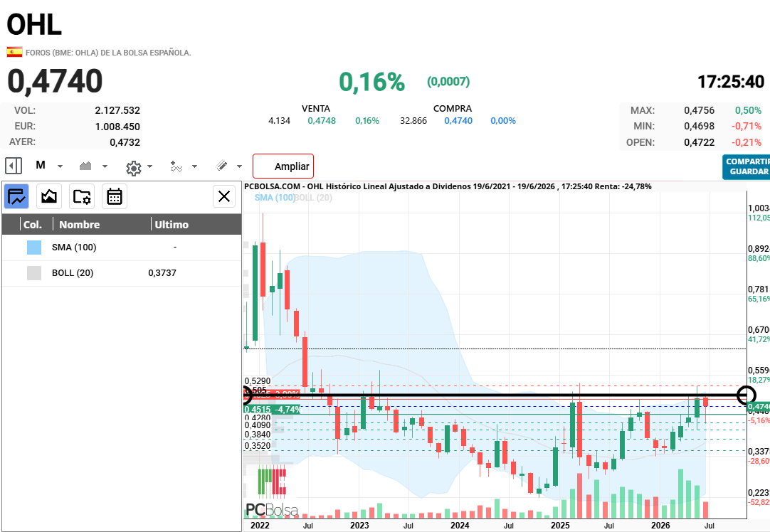This screenshot has height=532, width=770.
Task: Open the chart type area icon
Action: (x=85, y=166)
